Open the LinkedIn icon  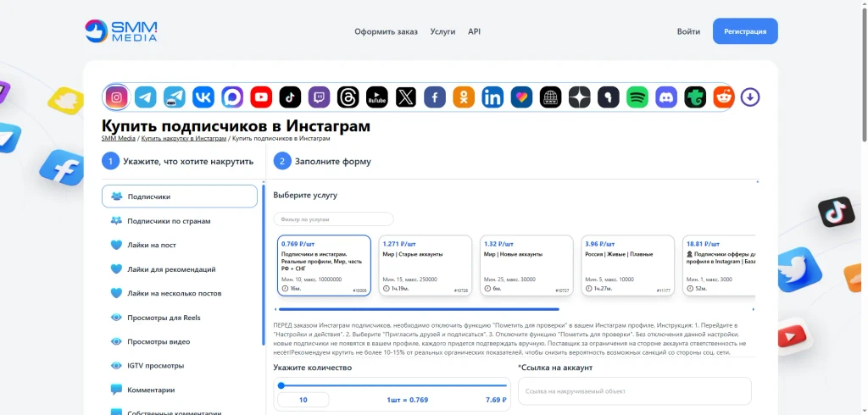[x=492, y=97]
